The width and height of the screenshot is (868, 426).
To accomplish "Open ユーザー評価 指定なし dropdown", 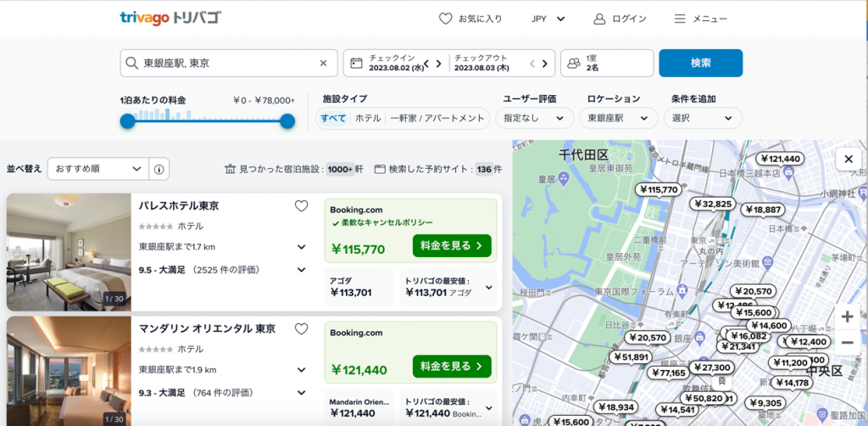I will pos(534,118).
